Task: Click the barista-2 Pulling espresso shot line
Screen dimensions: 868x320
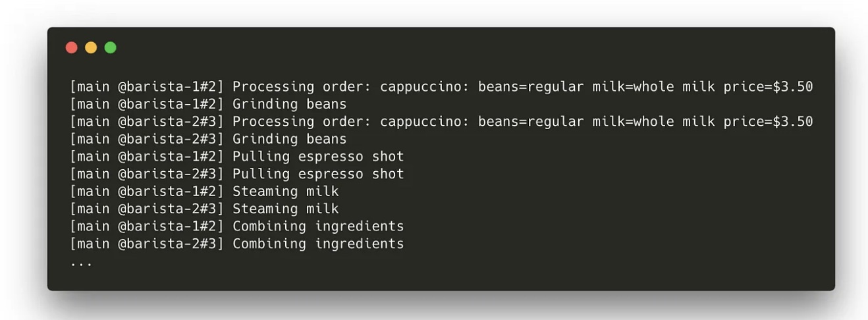Action: (237, 174)
